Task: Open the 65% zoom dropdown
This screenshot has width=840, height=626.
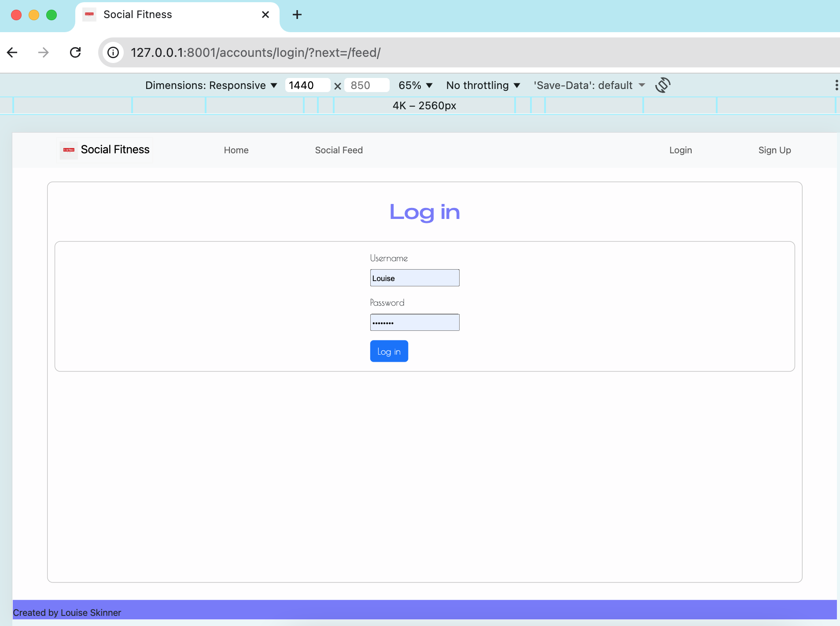Action: tap(416, 85)
